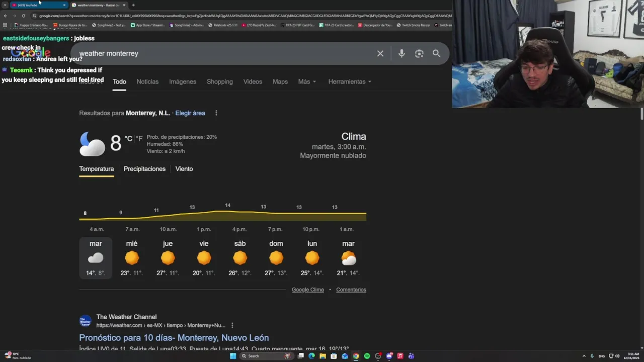This screenshot has height=362, width=644.
Task: Open a new browser tab
Action: tap(133, 5)
